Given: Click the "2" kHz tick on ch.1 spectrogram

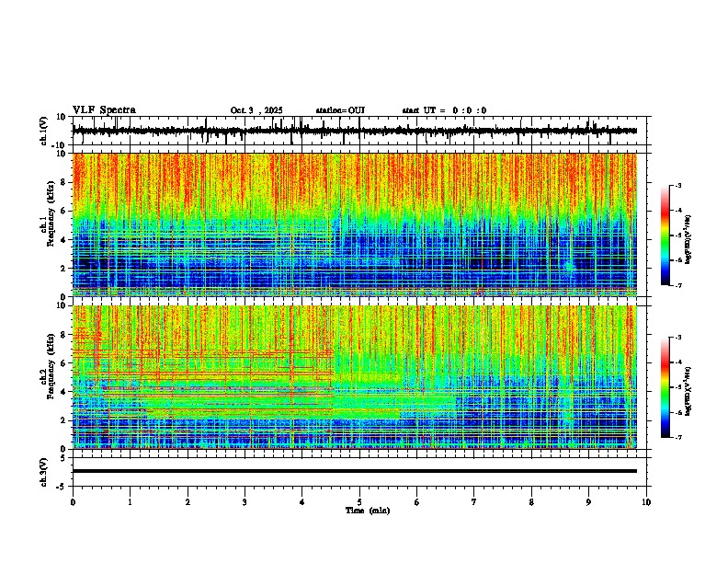Looking at the screenshot, I should point(64,269).
